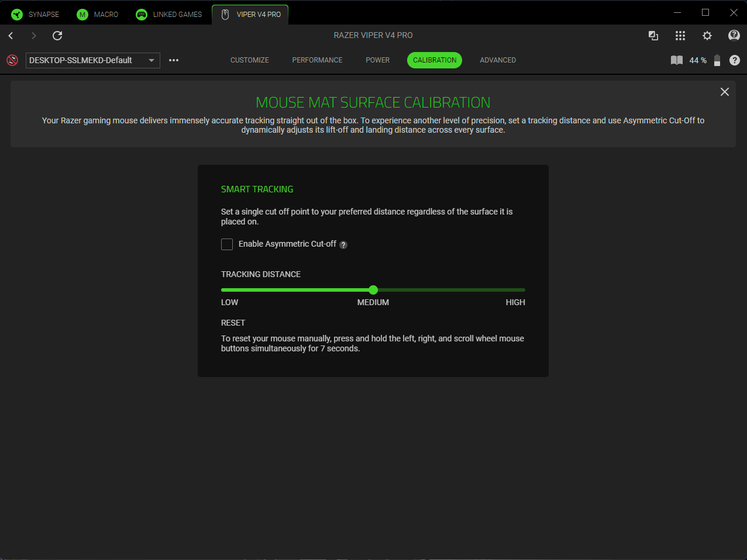Click the refresh icon

pos(57,36)
